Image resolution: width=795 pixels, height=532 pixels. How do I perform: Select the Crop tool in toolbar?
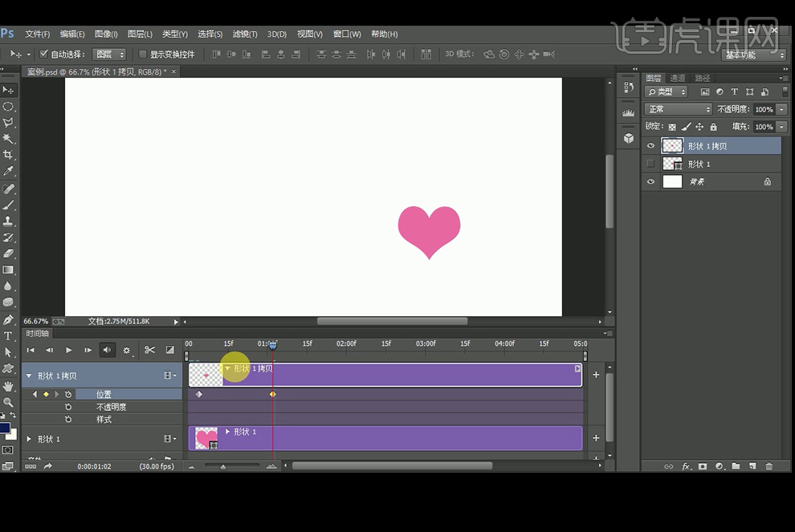click(8, 155)
